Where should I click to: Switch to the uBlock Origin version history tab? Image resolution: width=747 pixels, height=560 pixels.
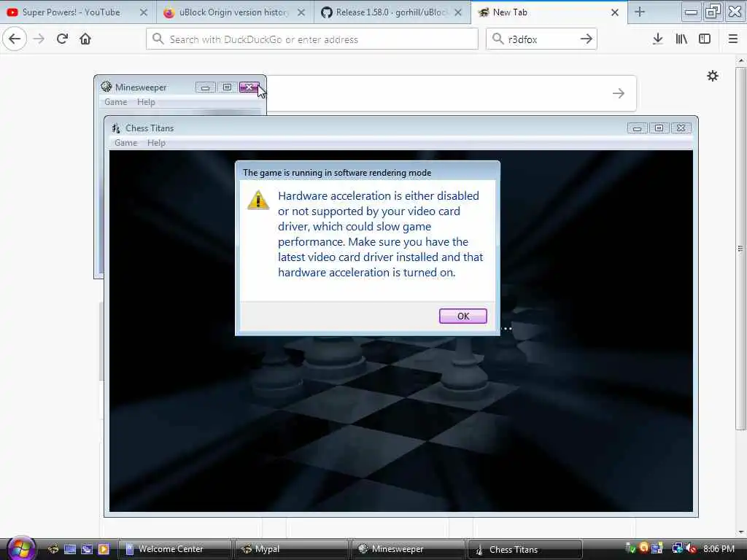[x=233, y=12]
